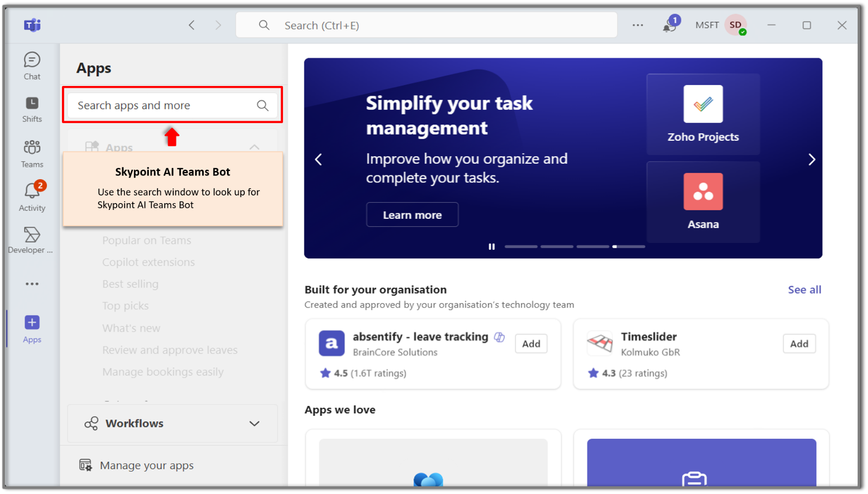Screen dimensions: 868x494
Task: Click the absentify app icon
Action: click(331, 343)
